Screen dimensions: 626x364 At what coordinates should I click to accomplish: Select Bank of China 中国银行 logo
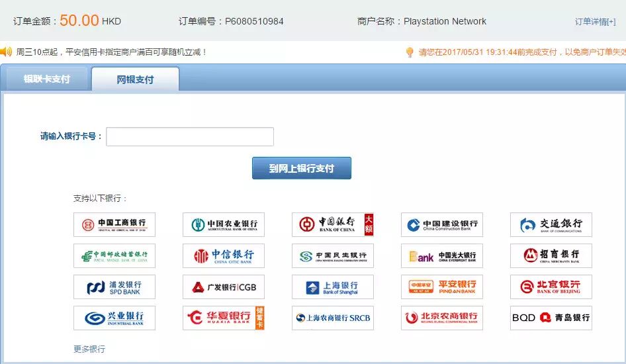pos(333,225)
